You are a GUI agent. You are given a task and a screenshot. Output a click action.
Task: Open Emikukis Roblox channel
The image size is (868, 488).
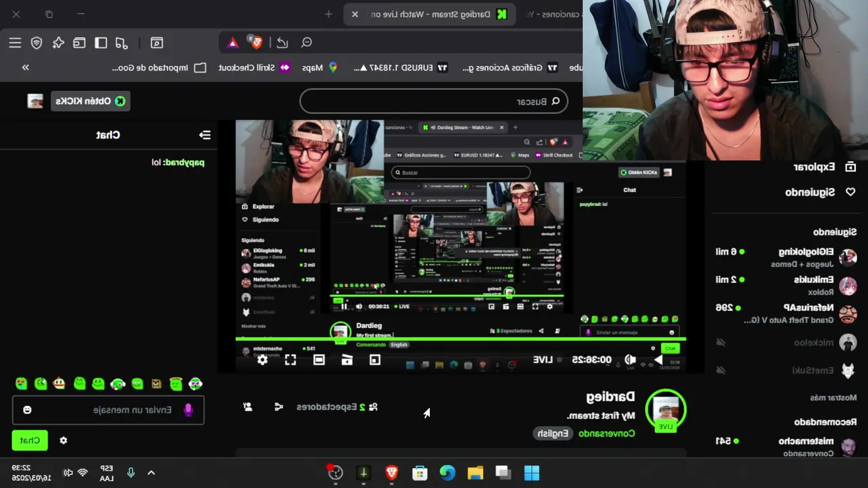tap(787, 285)
